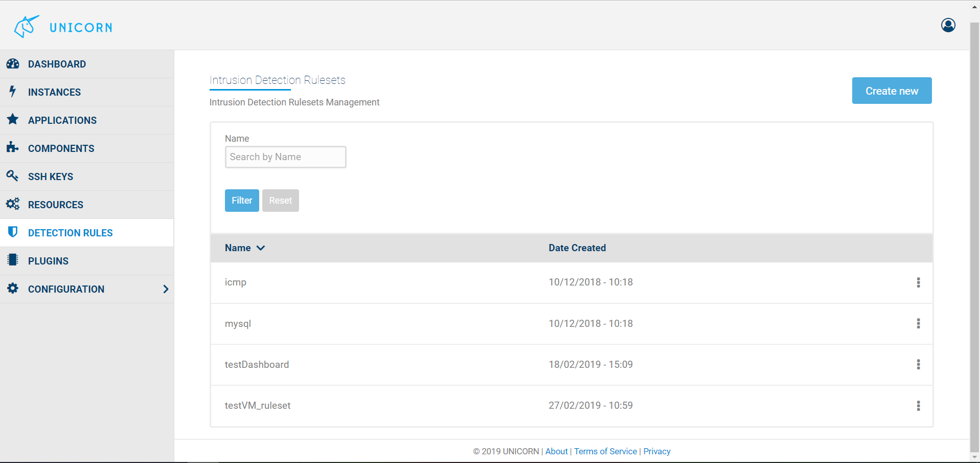Click the Plugins chip icon
The width and height of the screenshot is (980, 463).
[x=13, y=260]
